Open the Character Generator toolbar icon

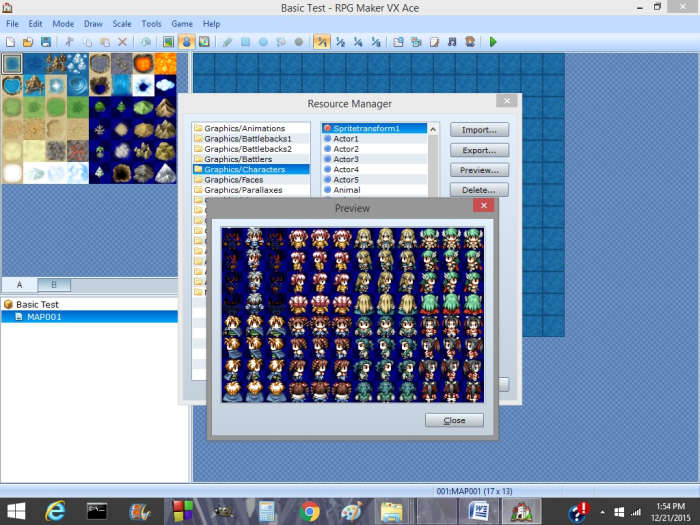[470, 42]
